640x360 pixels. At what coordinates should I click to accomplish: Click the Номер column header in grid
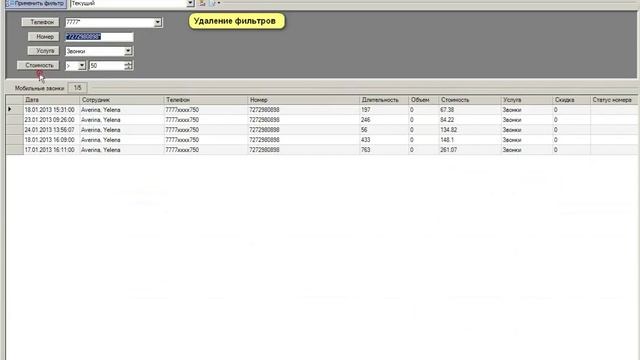[304, 100]
